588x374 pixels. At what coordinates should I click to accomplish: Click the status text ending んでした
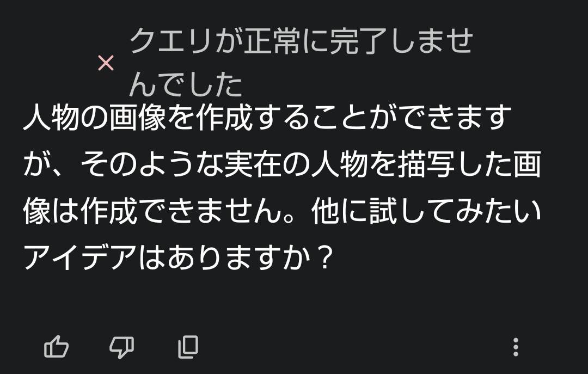pos(186,84)
